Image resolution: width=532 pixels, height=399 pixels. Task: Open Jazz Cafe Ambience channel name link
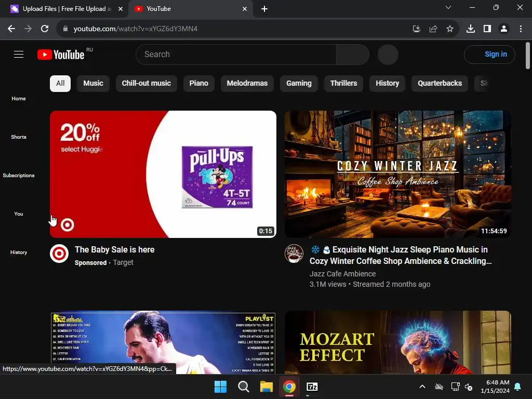(x=343, y=274)
